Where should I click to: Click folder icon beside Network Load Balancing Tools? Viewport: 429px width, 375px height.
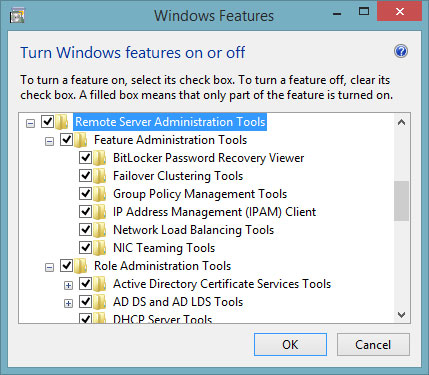click(99, 230)
